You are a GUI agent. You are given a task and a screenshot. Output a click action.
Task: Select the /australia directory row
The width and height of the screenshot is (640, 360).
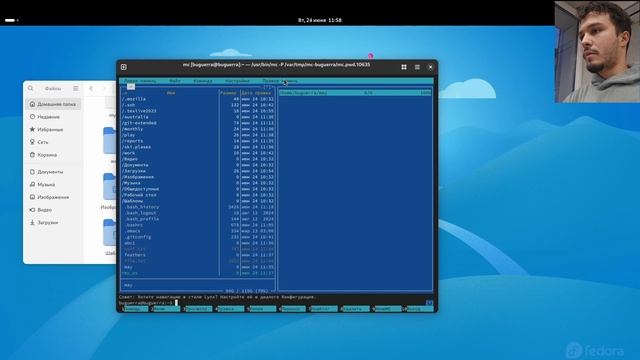click(198, 117)
